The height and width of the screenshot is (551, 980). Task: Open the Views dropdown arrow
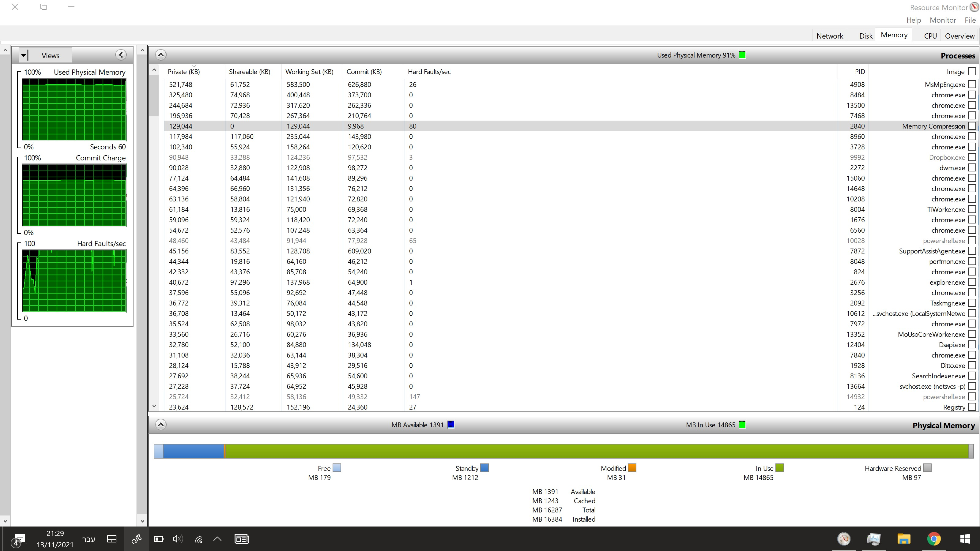(24, 55)
